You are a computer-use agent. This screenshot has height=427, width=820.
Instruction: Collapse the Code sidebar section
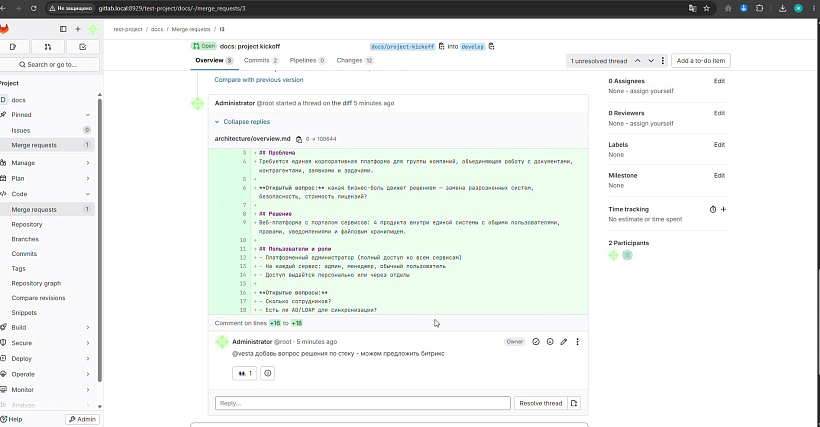click(x=88, y=194)
